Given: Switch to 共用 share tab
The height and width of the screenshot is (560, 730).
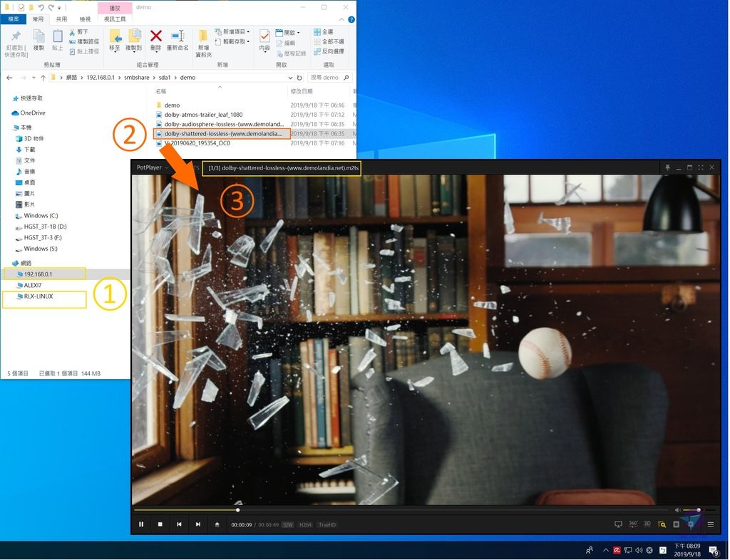Looking at the screenshot, I should [61, 19].
